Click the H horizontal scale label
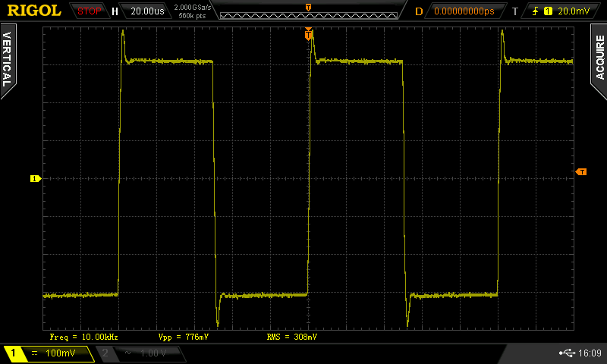Image resolution: width=607 pixels, height=364 pixels. pos(115,11)
